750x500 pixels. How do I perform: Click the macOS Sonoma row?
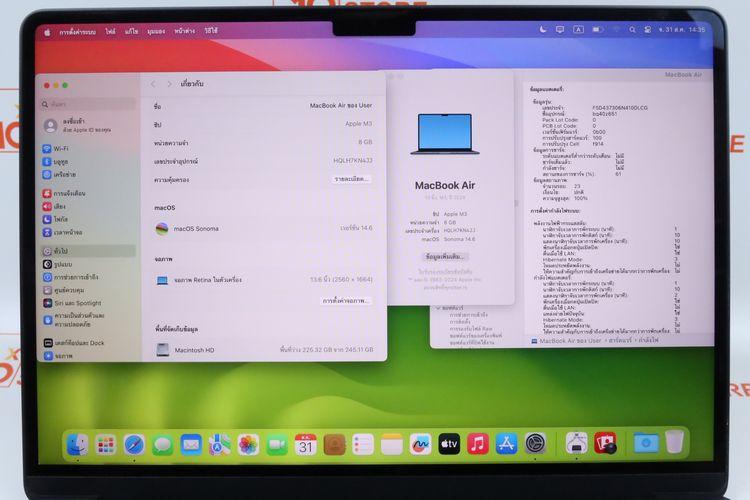(264, 229)
